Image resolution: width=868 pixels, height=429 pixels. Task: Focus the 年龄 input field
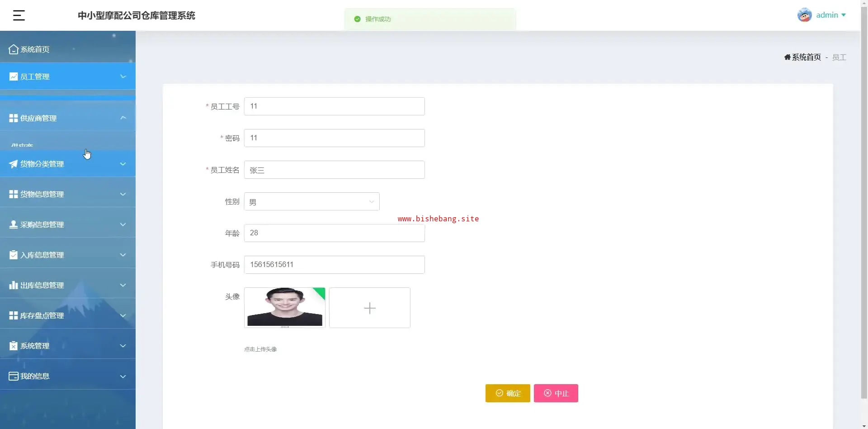[335, 233]
